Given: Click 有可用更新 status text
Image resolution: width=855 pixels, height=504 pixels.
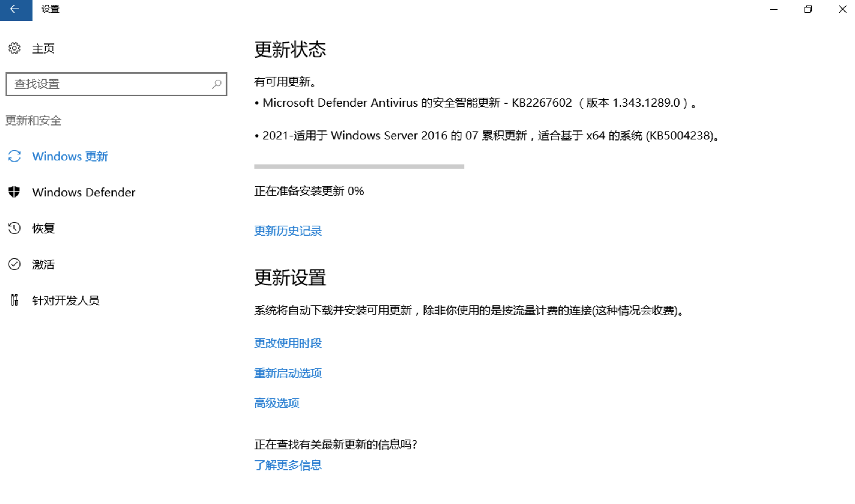Looking at the screenshot, I should (286, 82).
